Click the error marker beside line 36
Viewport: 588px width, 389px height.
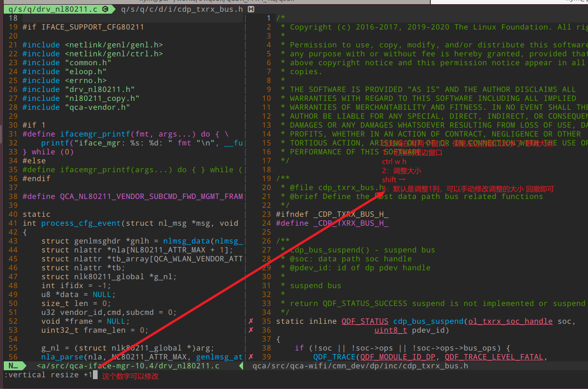(251, 330)
